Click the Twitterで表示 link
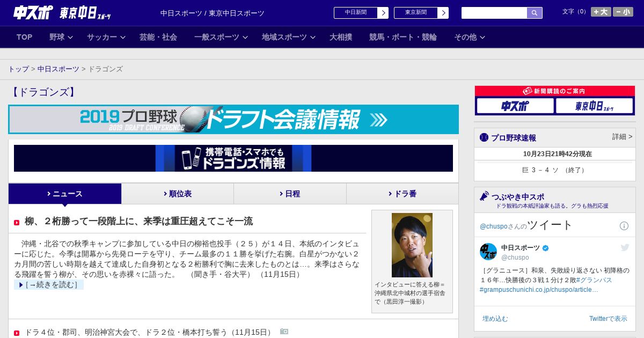The height and width of the screenshot is (338, 644). [x=608, y=319]
